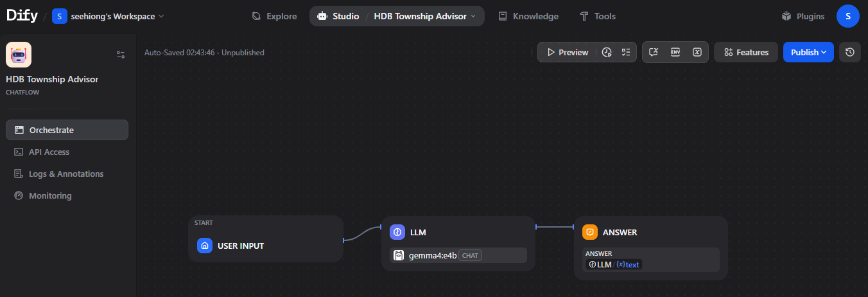Viewport: 868px width, 297px height.
Task: Open the Knowledge tab
Action: 528,16
